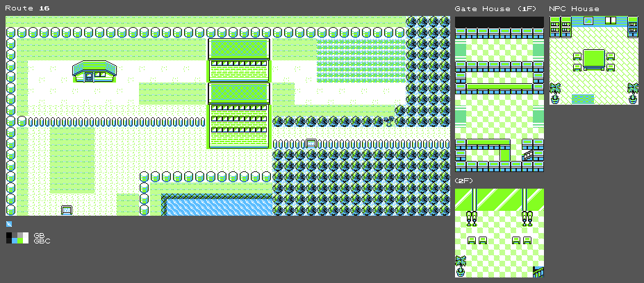Click the Gate House 2F map image

tap(499, 233)
